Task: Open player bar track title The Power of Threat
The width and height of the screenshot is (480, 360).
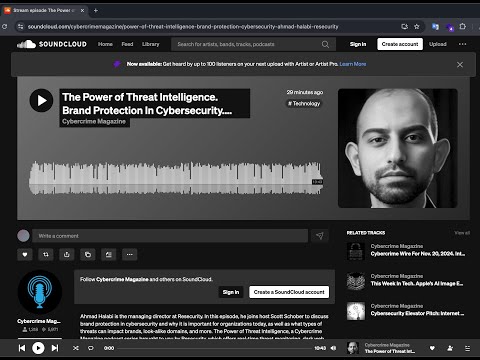Action: (x=390, y=351)
